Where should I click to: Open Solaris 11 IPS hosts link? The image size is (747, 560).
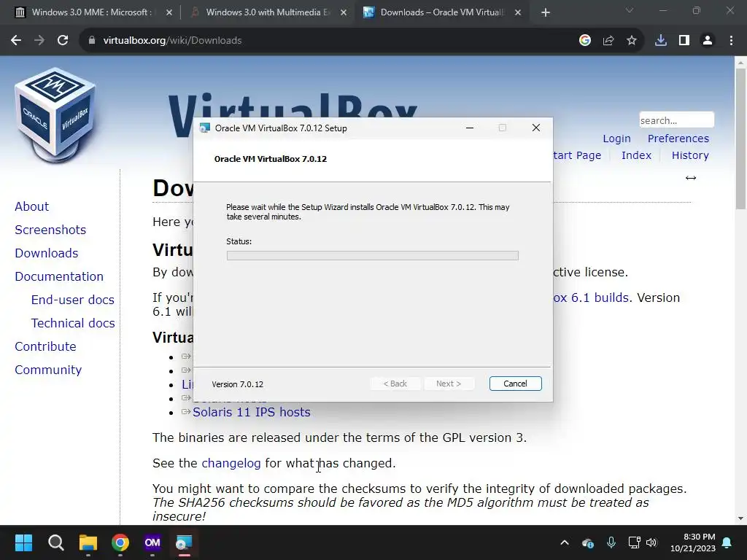[251, 412]
